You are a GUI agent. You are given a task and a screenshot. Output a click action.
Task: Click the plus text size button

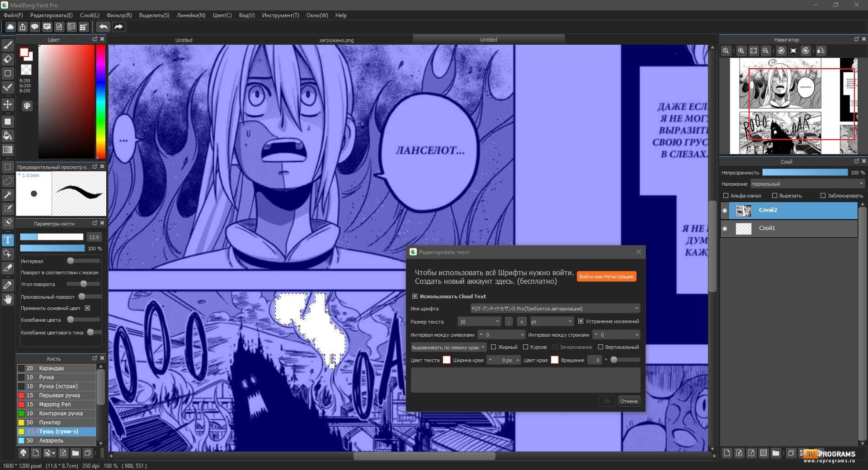tap(522, 322)
